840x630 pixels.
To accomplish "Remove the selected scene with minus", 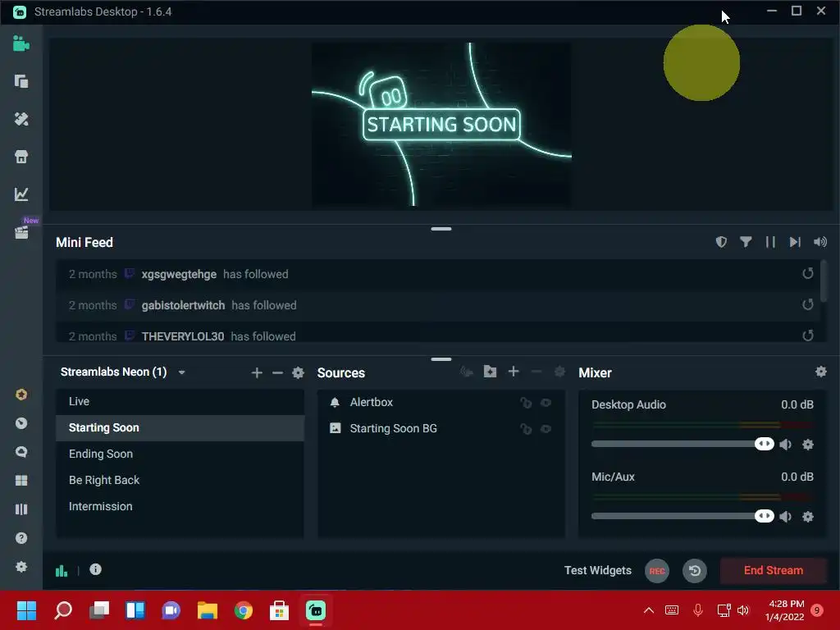I will click(x=277, y=373).
